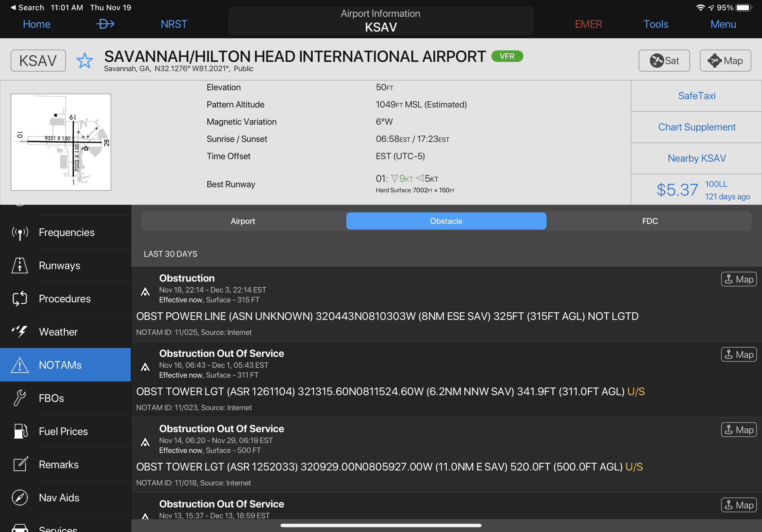Tap the Sunrise / Sunset times
Viewport: 762px width, 532px height.
click(412, 139)
